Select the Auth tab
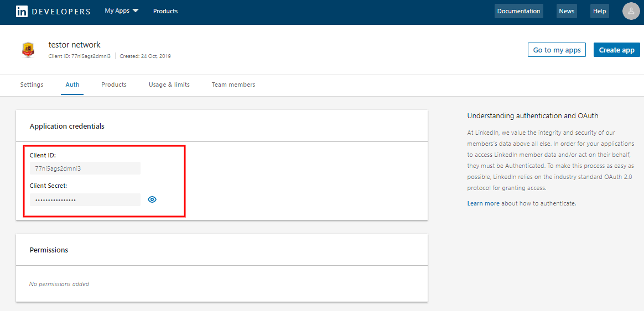The image size is (644, 311). click(x=72, y=85)
